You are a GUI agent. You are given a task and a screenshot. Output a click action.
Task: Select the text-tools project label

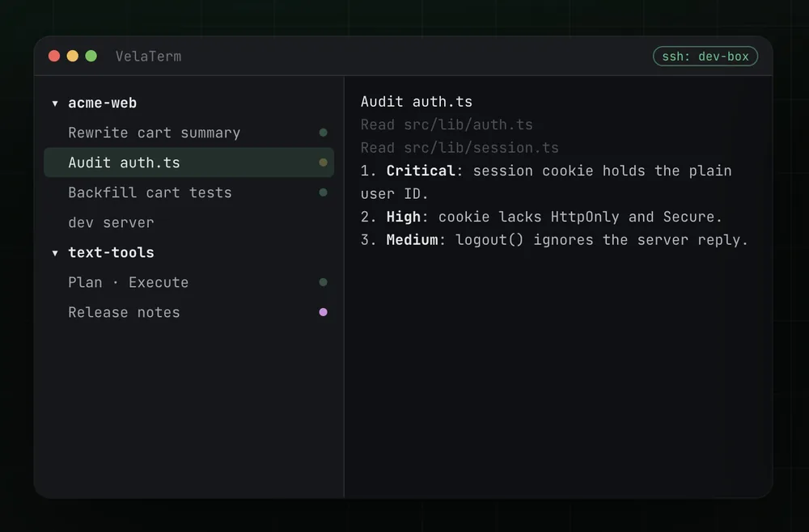pyautogui.click(x=112, y=252)
